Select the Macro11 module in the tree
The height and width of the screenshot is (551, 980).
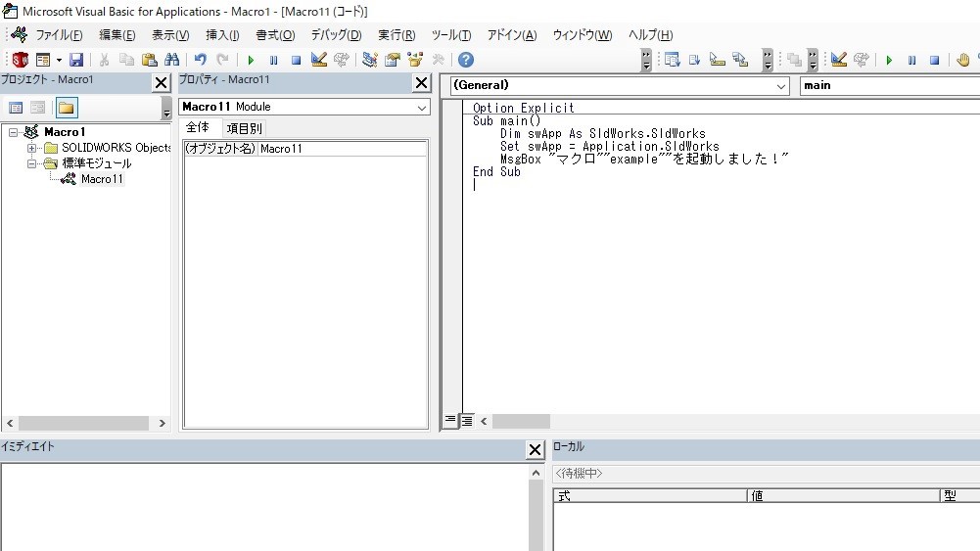[102, 179]
